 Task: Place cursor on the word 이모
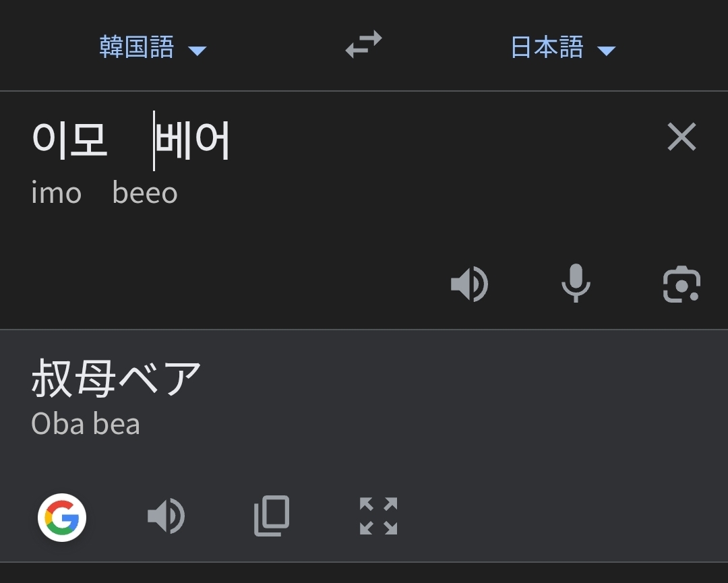[69, 140]
